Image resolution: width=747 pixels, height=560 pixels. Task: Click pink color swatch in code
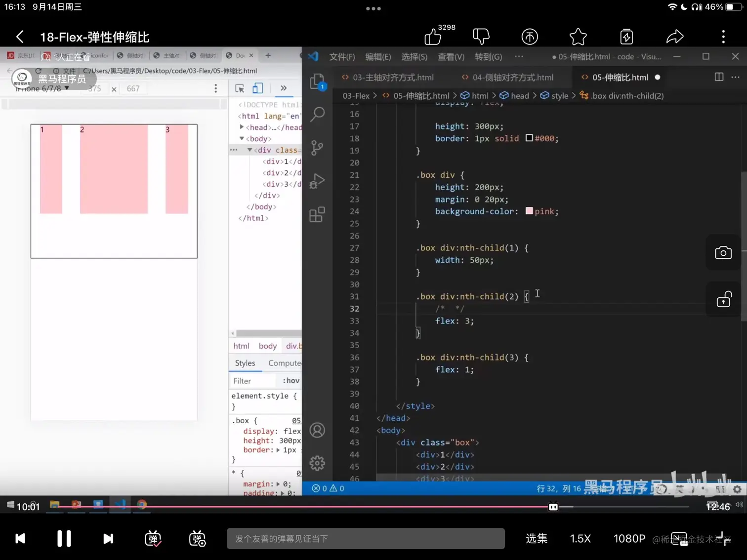click(x=529, y=211)
